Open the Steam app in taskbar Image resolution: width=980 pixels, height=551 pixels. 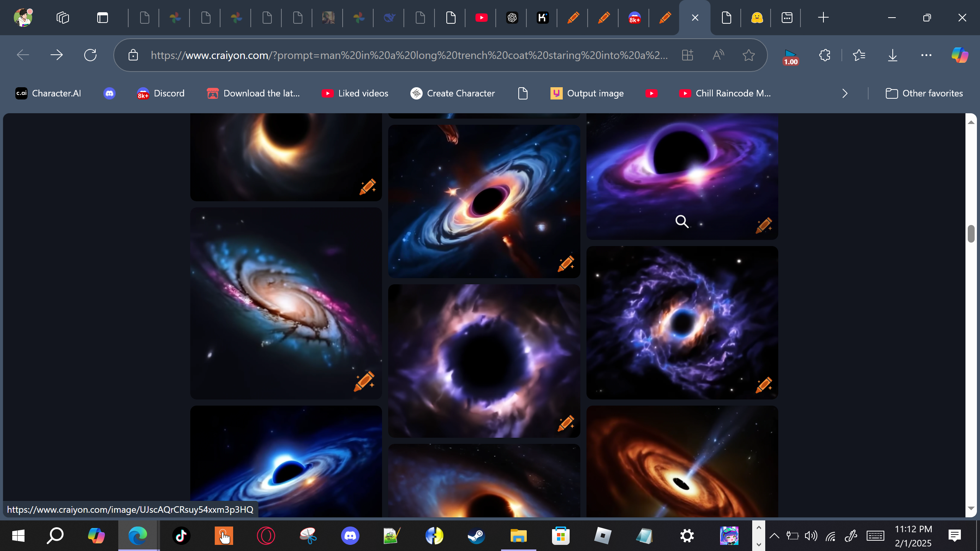[x=476, y=536]
